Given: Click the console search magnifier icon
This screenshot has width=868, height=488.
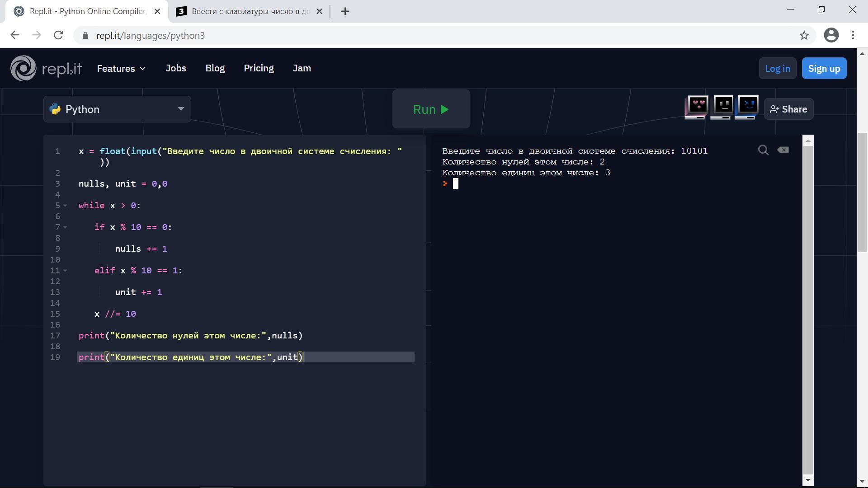Looking at the screenshot, I should click(x=763, y=150).
